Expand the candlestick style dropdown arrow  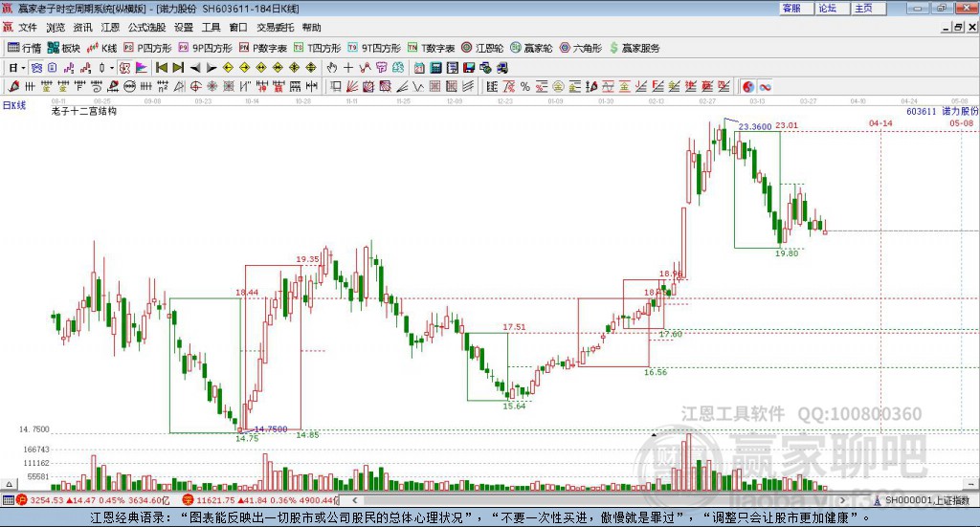111,68
